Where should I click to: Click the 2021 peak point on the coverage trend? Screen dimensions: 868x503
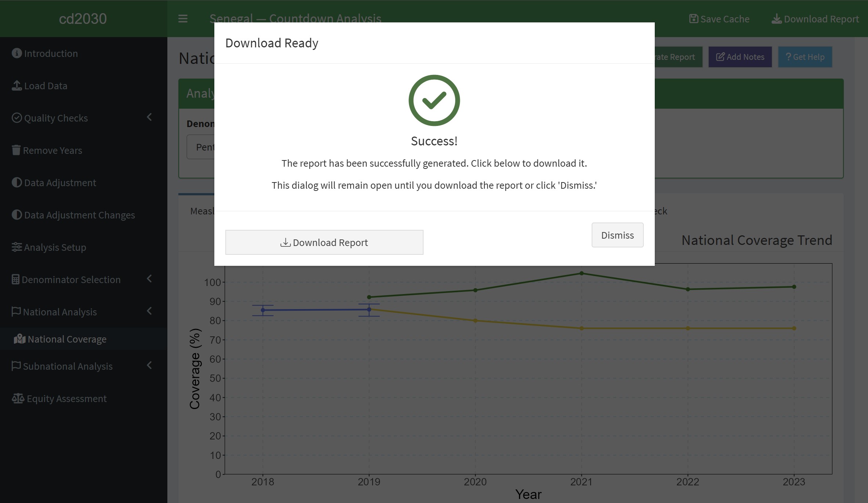point(582,273)
